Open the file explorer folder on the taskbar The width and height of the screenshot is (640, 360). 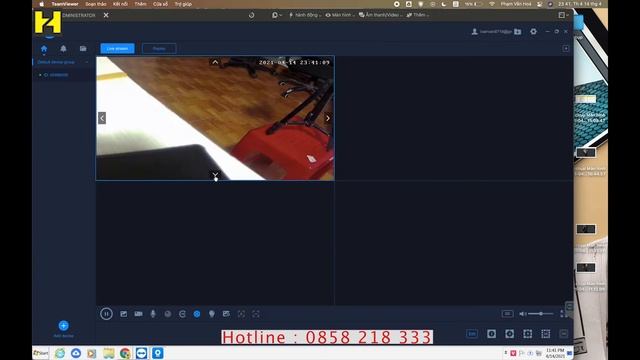(x=109, y=353)
